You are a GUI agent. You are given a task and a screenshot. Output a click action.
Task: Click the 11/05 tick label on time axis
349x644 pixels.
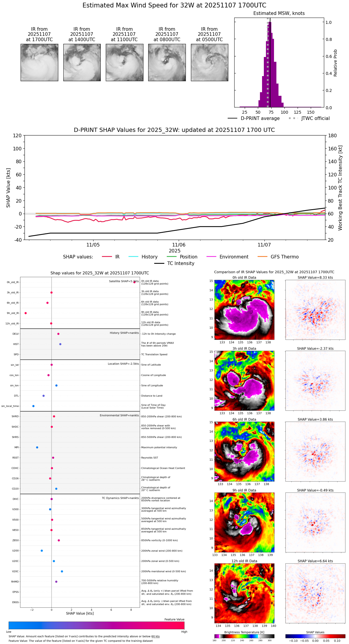(93, 245)
